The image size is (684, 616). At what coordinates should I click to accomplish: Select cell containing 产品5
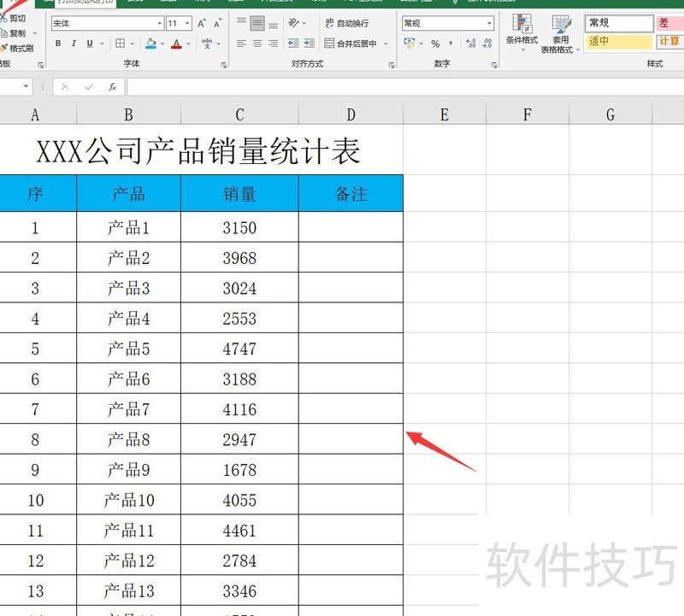(128, 349)
